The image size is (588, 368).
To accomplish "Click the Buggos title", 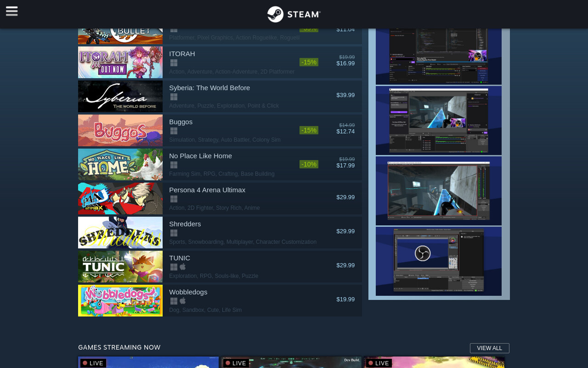I will click(181, 122).
